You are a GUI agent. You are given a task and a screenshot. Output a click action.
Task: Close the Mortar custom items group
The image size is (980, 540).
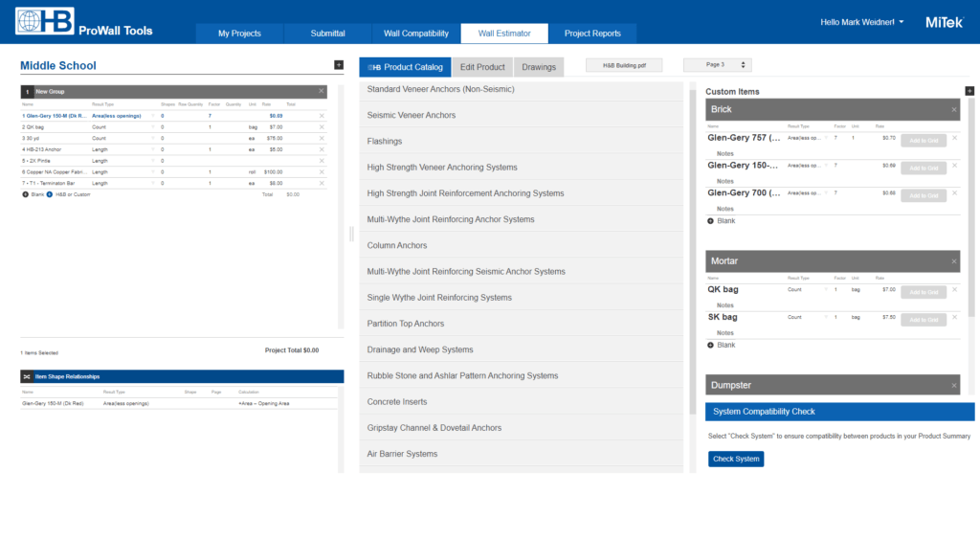pyautogui.click(x=953, y=261)
